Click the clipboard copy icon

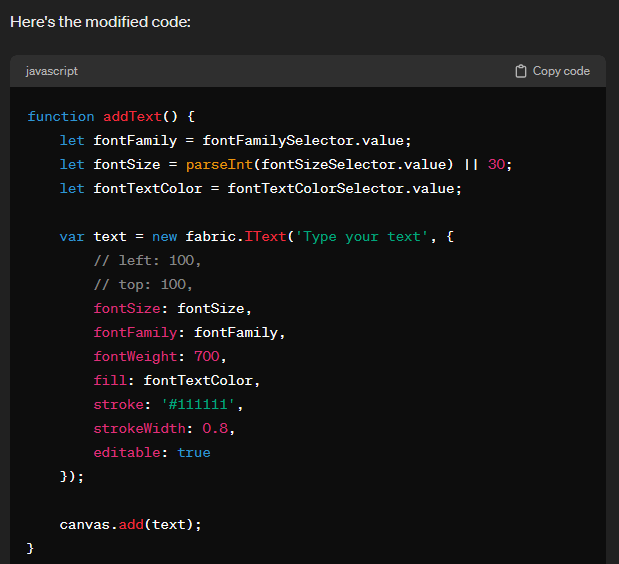pyautogui.click(x=521, y=71)
